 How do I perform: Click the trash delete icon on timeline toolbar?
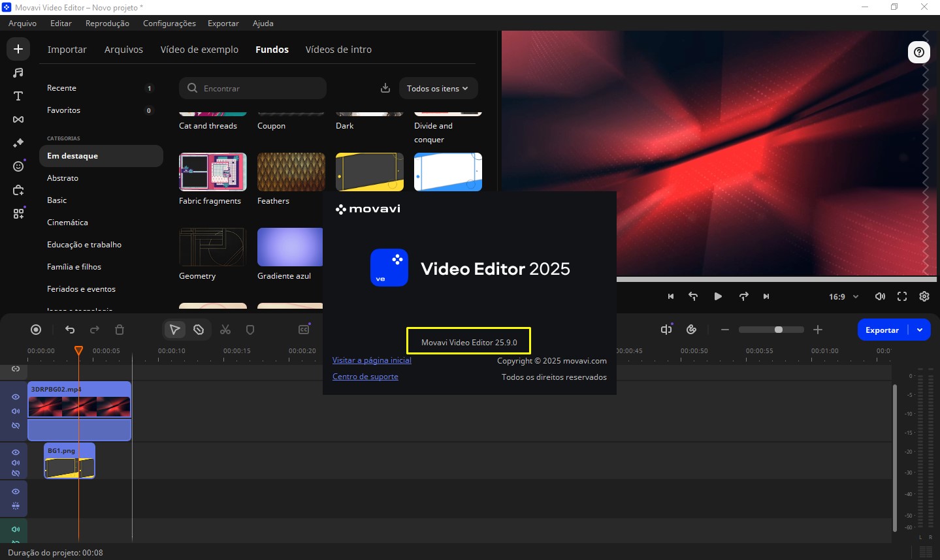(x=120, y=330)
